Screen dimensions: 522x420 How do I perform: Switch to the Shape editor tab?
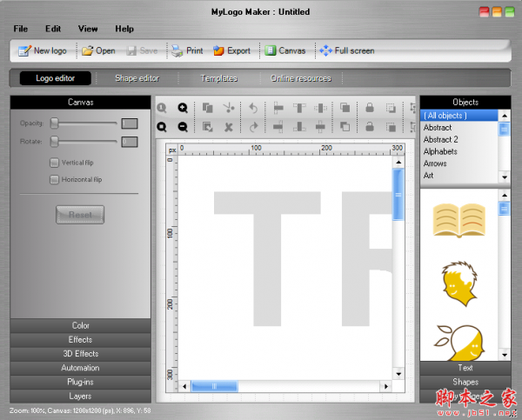click(x=137, y=78)
